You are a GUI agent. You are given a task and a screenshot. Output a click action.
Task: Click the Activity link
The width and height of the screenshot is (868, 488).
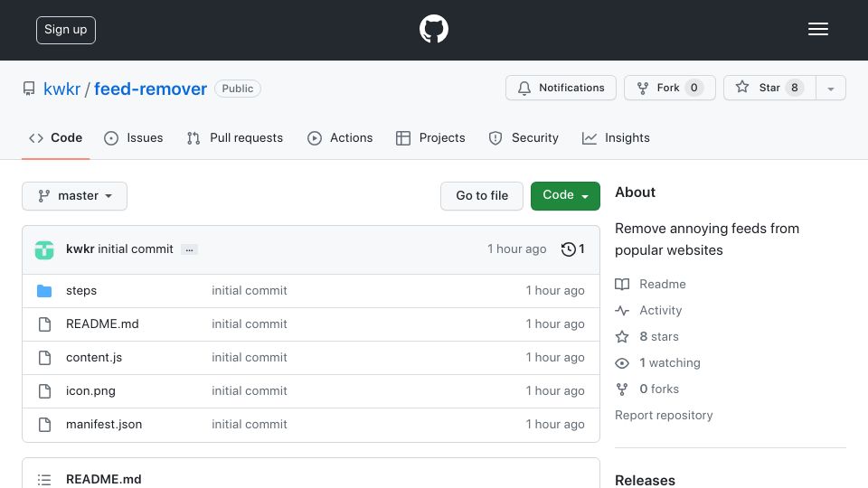pyautogui.click(x=660, y=310)
